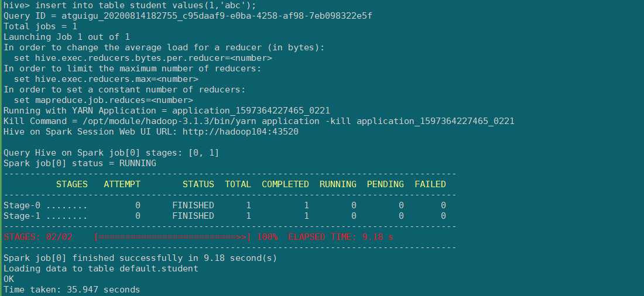
Task: Click the Spark job[0] status = RUNNING line
Action: coord(80,163)
